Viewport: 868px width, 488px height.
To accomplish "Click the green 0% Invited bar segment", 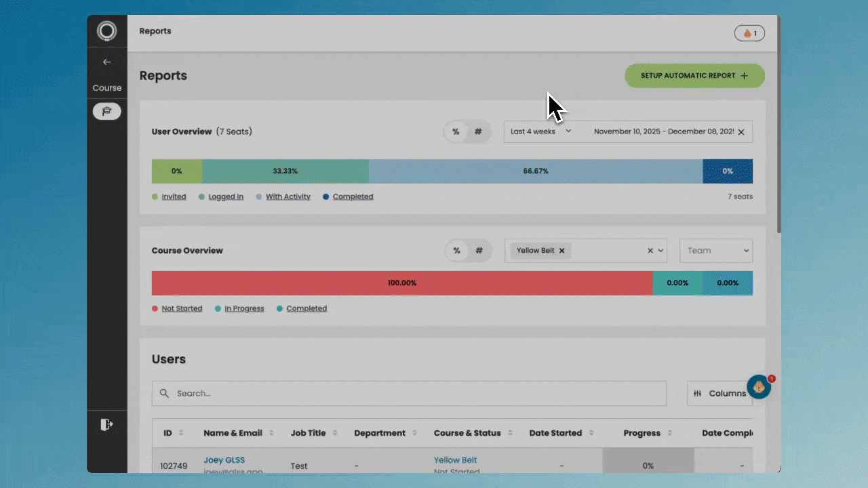I will pos(177,171).
